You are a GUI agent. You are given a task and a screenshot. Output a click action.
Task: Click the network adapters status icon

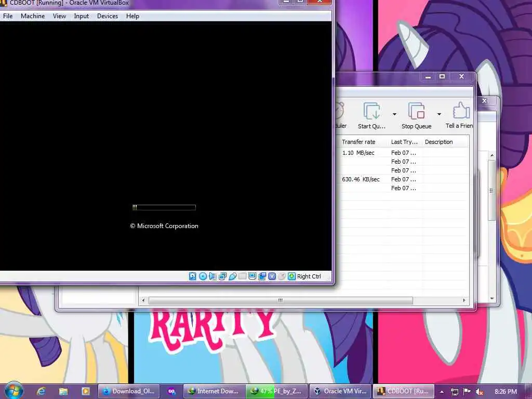click(222, 276)
